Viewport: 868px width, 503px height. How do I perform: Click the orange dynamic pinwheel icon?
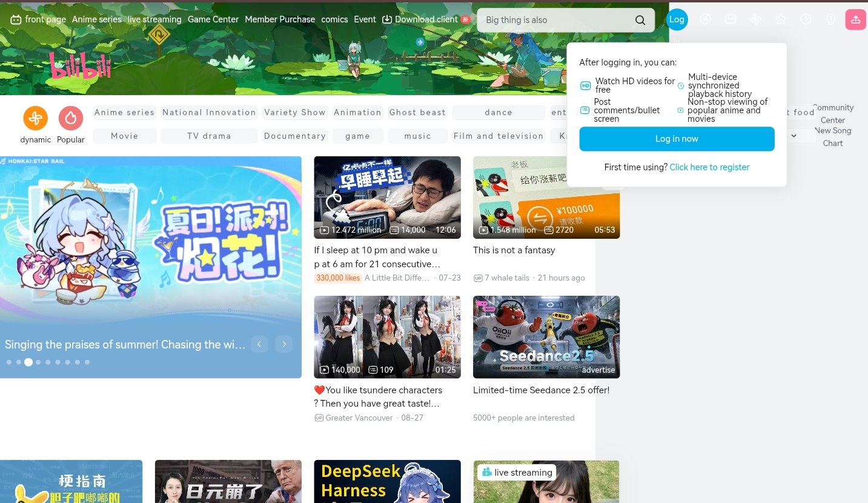pyautogui.click(x=35, y=118)
